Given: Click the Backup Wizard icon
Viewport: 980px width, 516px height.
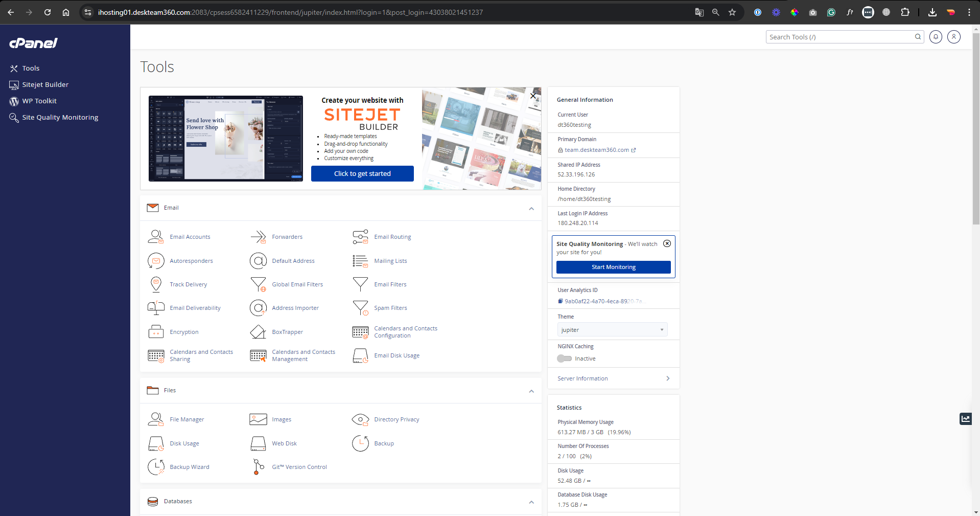Looking at the screenshot, I should tap(155, 467).
